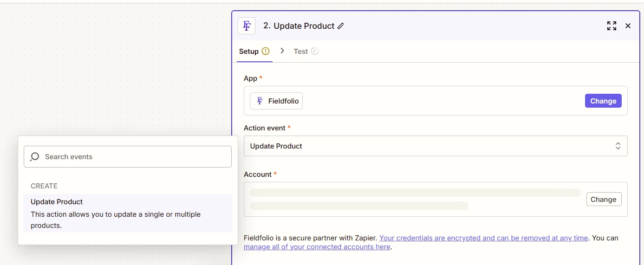The width and height of the screenshot is (644, 265).
Task: Focus the Search events input field
Action: click(128, 157)
